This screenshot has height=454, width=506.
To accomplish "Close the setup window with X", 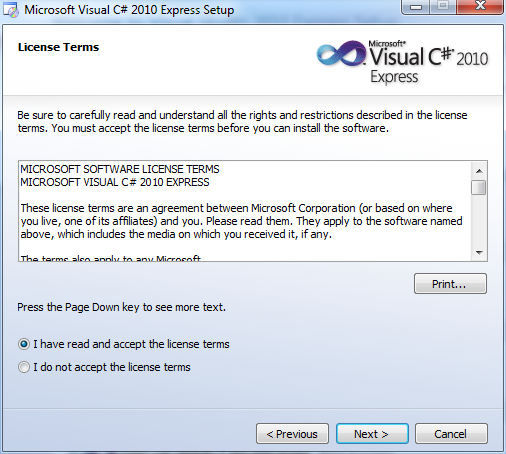I will point(480,6).
